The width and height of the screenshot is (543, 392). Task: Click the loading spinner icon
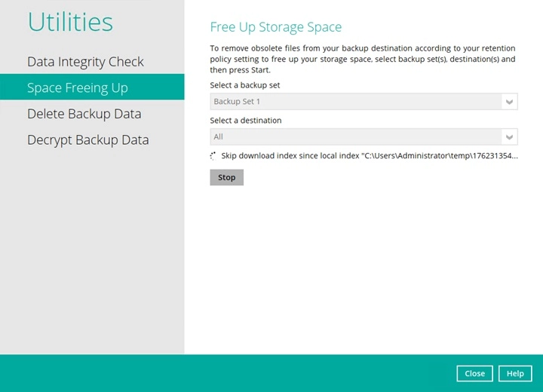(213, 156)
